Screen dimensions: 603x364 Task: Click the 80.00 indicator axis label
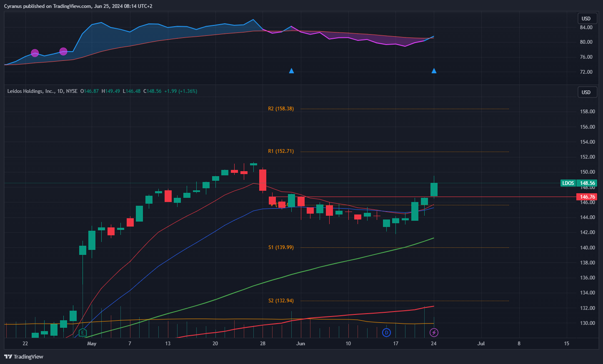click(586, 42)
